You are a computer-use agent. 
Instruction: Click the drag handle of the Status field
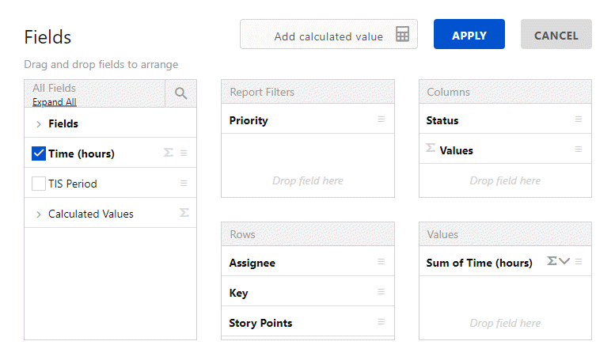click(x=579, y=119)
